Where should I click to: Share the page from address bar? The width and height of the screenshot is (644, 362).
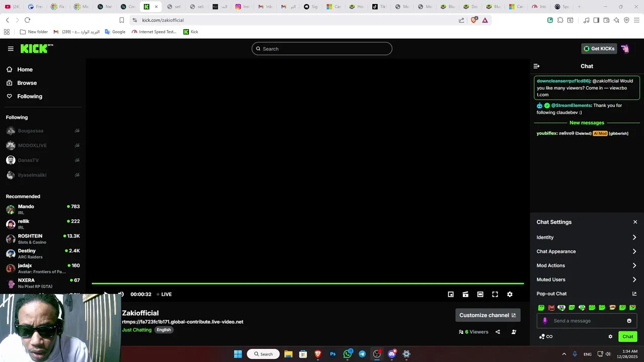[461, 20]
